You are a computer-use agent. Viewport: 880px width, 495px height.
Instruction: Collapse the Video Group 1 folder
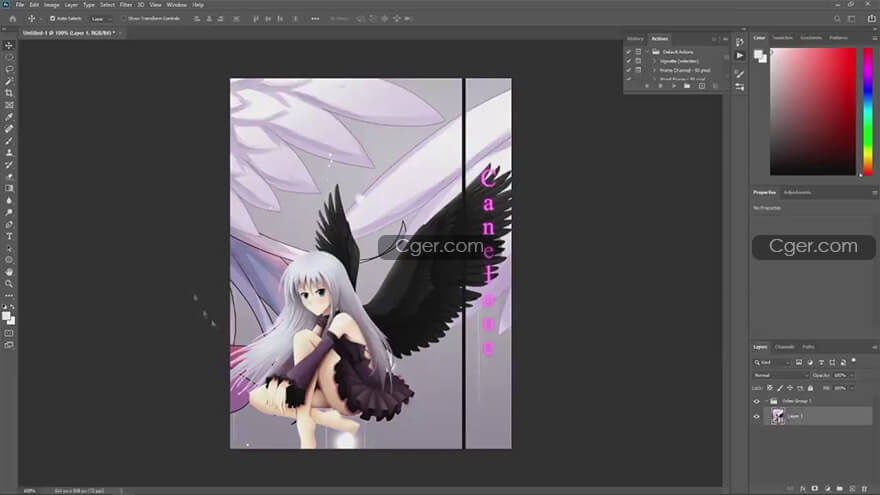point(766,401)
